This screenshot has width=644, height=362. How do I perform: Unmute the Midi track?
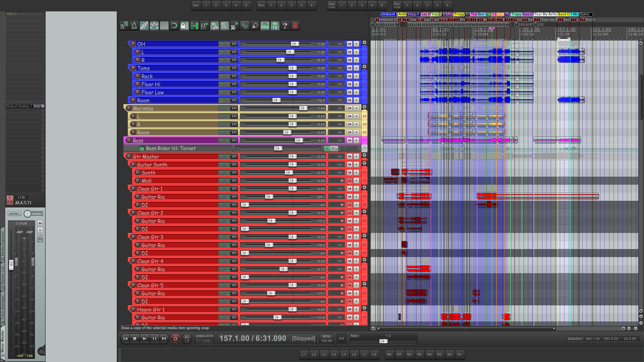(x=350, y=181)
